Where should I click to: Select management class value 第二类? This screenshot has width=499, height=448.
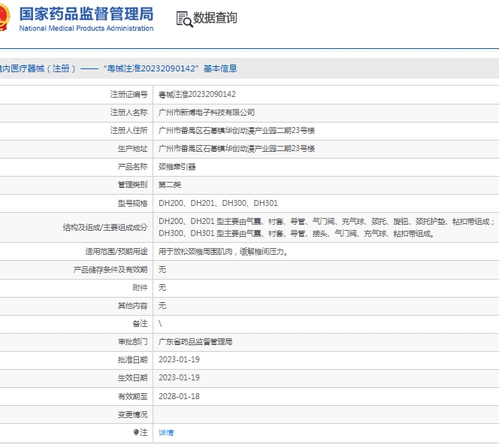pyautogui.click(x=170, y=185)
